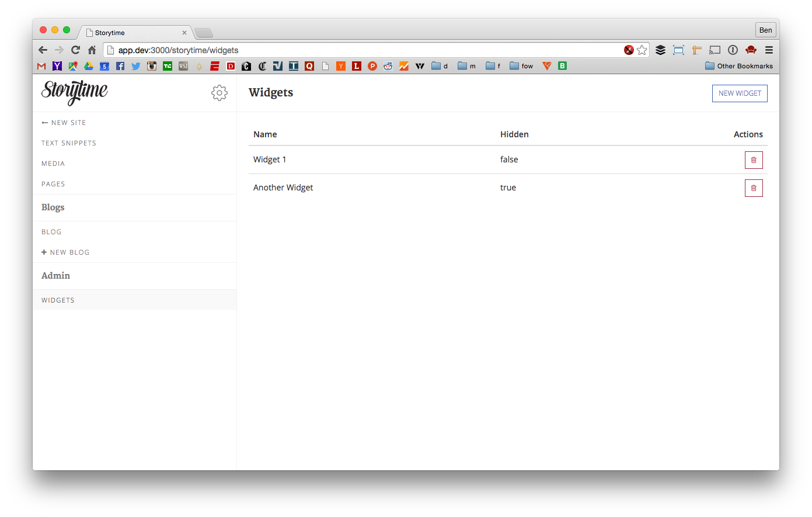Click 'false' Hidden value for Widget 1
This screenshot has width=812, height=517.
click(509, 159)
